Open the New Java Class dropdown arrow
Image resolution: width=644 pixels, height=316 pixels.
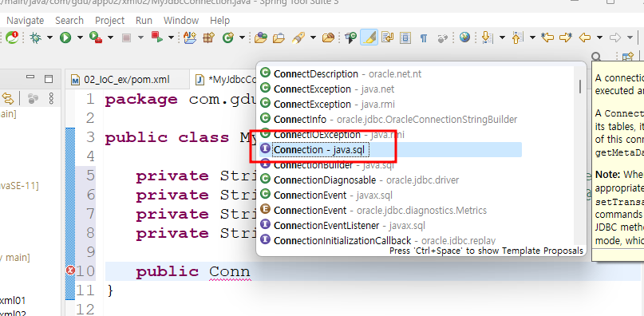point(242,38)
